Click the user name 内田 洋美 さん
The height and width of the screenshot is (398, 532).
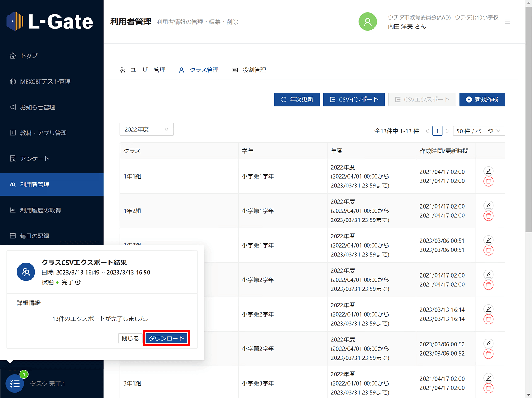407,26
